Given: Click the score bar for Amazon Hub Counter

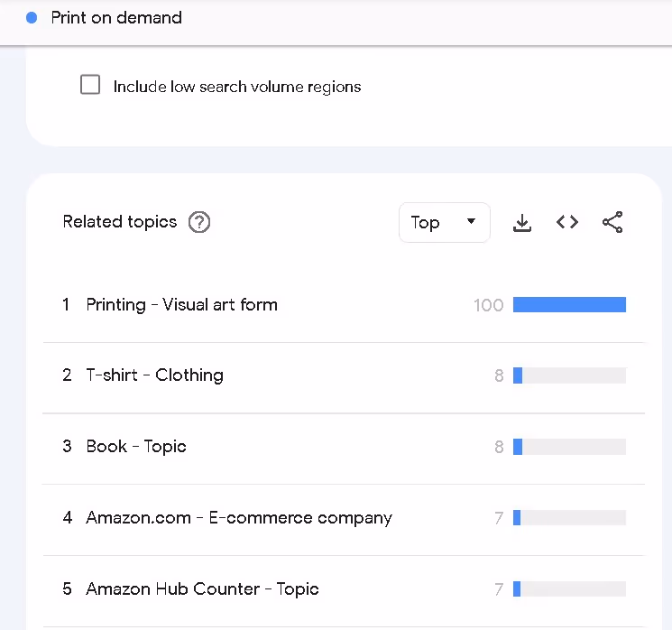Looking at the screenshot, I should coord(569,588).
